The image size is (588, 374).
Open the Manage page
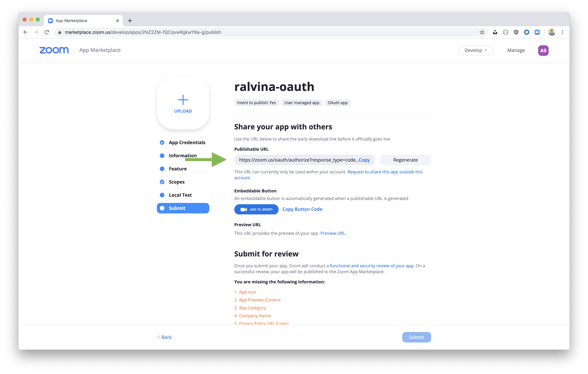point(516,50)
